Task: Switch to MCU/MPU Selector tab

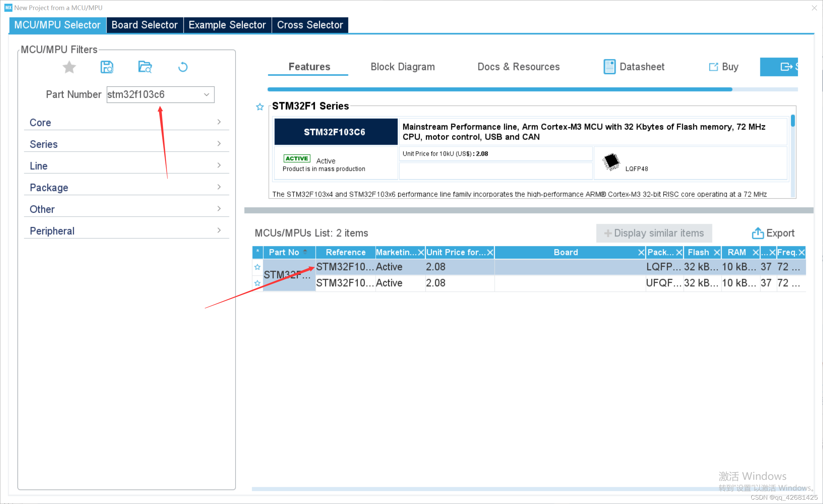Action: point(57,25)
